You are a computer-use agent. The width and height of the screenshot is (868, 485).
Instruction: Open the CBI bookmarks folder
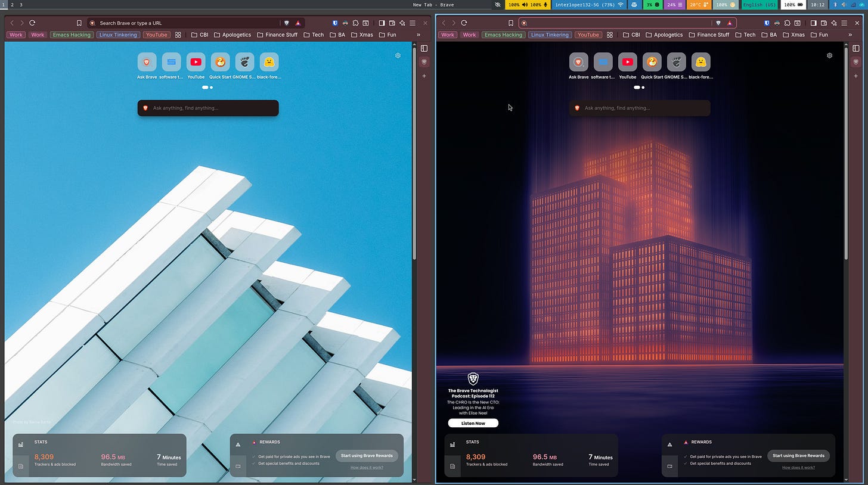200,35
